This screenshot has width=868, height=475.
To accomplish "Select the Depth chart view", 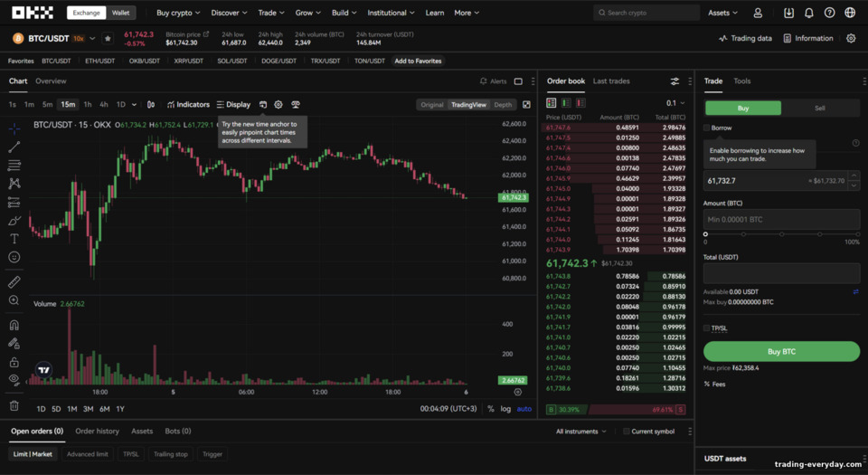I will [x=503, y=105].
